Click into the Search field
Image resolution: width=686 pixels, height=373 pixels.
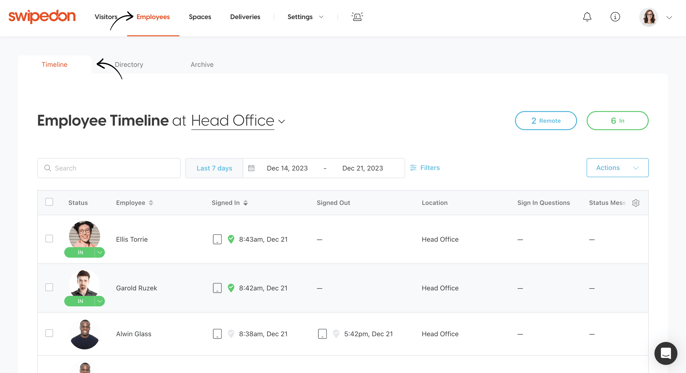(x=109, y=168)
